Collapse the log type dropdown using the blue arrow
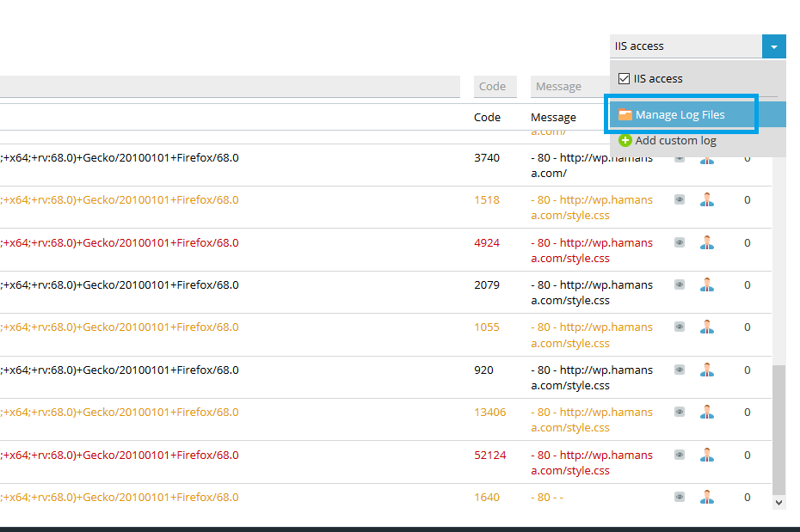The image size is (800, 532). tap(773, 46)
